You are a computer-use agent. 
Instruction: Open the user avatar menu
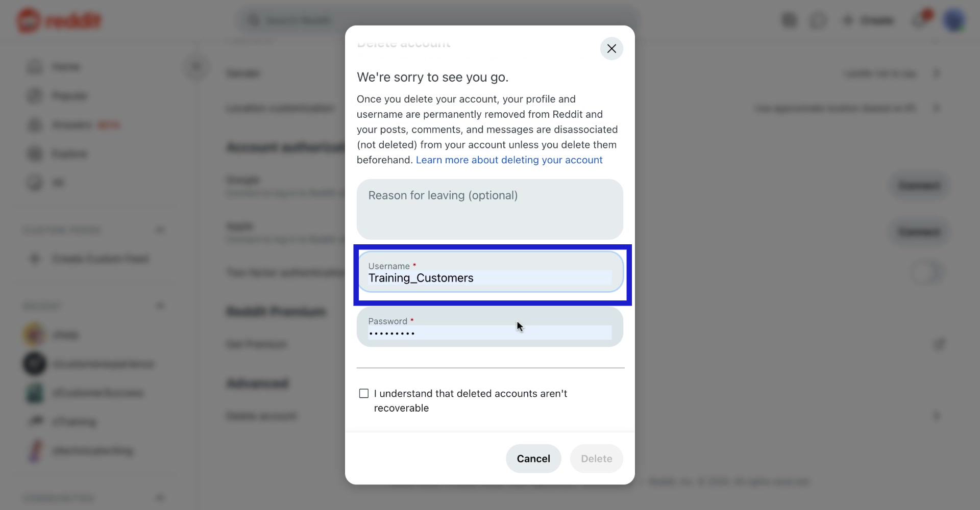[953, 20]
